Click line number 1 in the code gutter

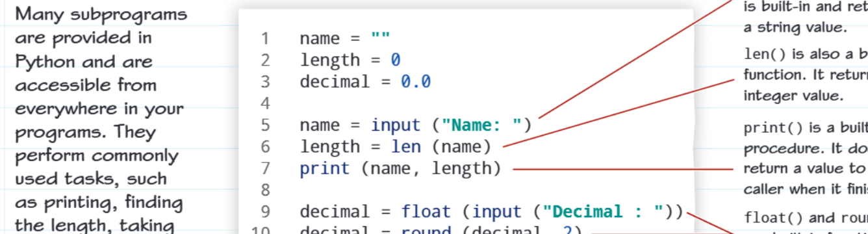tap(264, 38)
